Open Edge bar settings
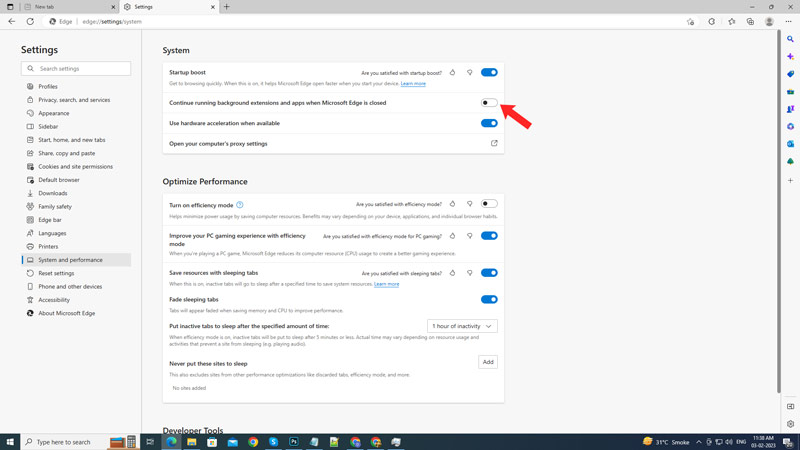800x450 pixels. tap(76, 220)
